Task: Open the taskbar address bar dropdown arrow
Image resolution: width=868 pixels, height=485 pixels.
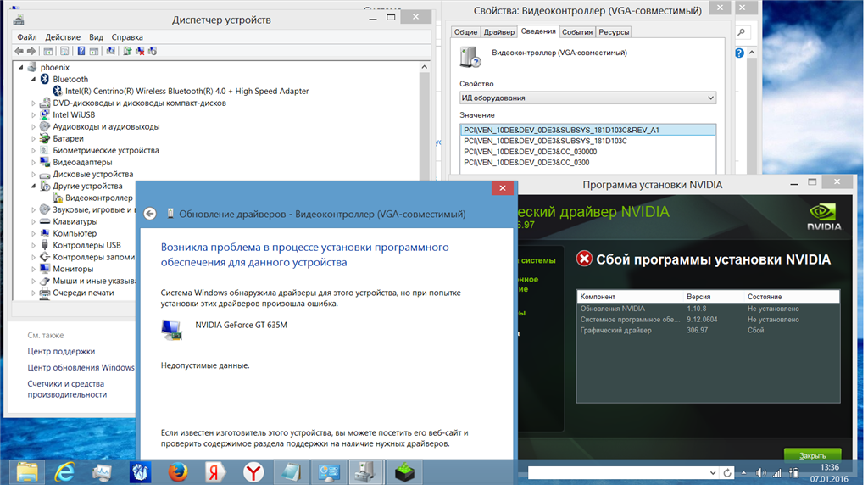Action: (x=713, y=473)
